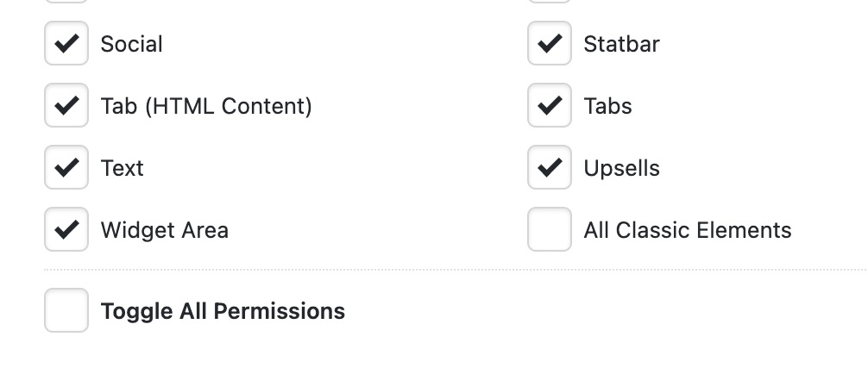This screenshot has width=868, height=374.
Task: Toggle the Text element checkbox
Action: tap(66, 168)
